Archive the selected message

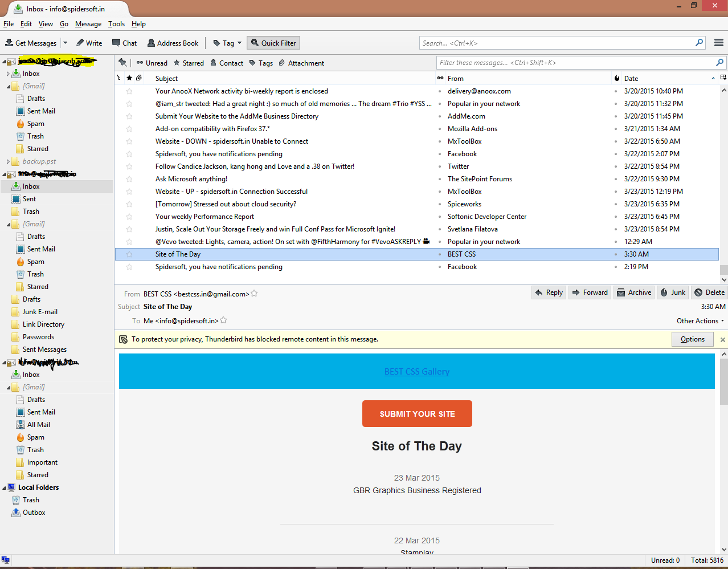634,292
